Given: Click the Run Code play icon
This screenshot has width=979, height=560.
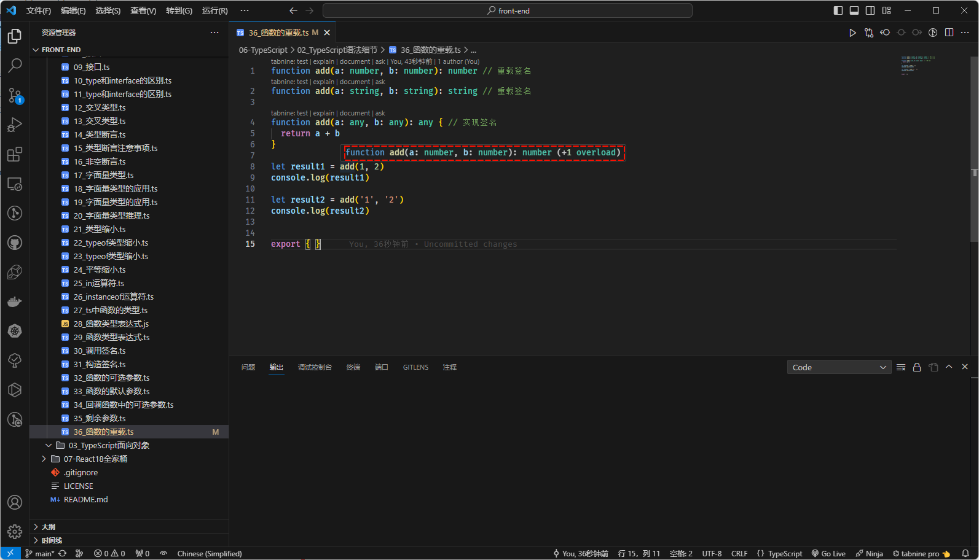Looking at the screenshot, I should click(852, 33).
